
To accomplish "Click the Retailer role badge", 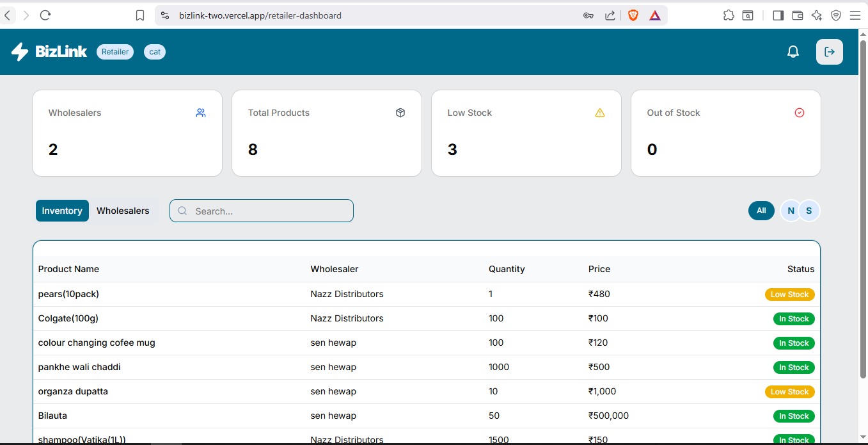I will click(115, 52).
